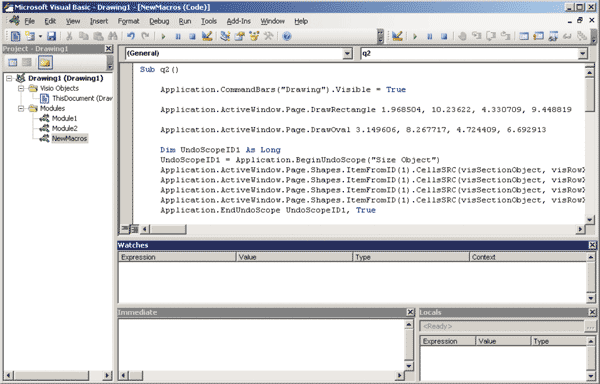The height and width of the screenshot is (384, 600).
Task: Click Reset icon on the Debug toolbar
Action: coord(444,36)
